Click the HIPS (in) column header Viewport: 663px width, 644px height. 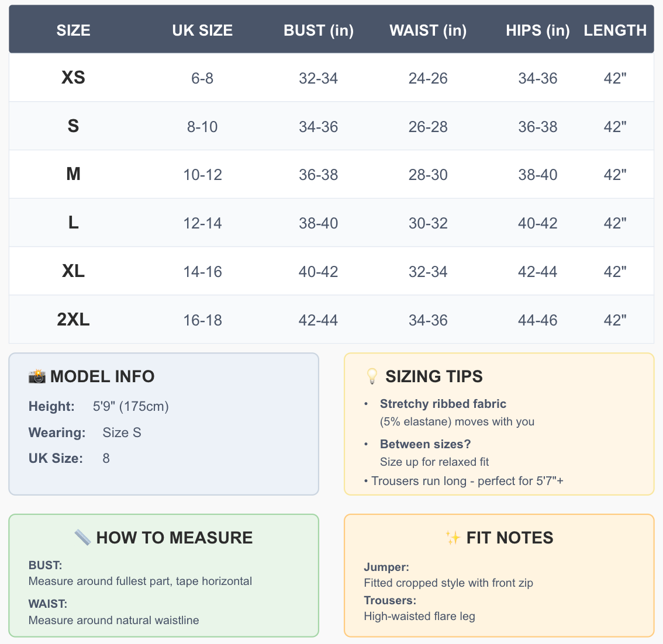538,30
